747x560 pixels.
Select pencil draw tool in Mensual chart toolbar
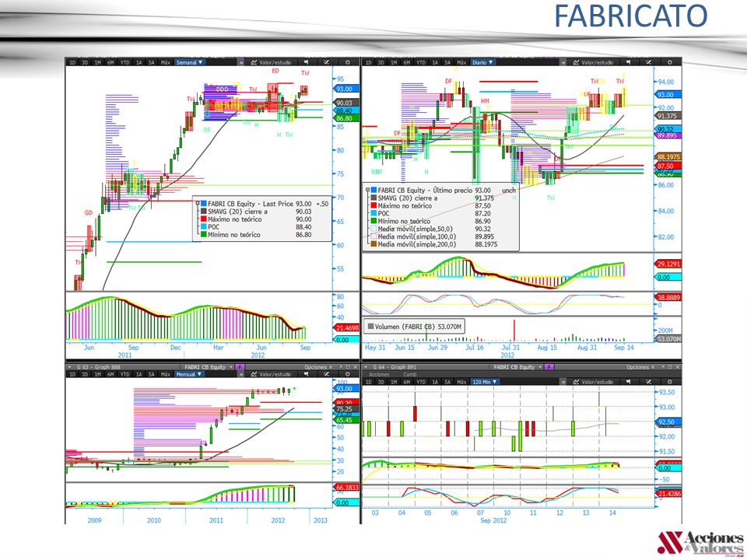click(x=326, y=374)
